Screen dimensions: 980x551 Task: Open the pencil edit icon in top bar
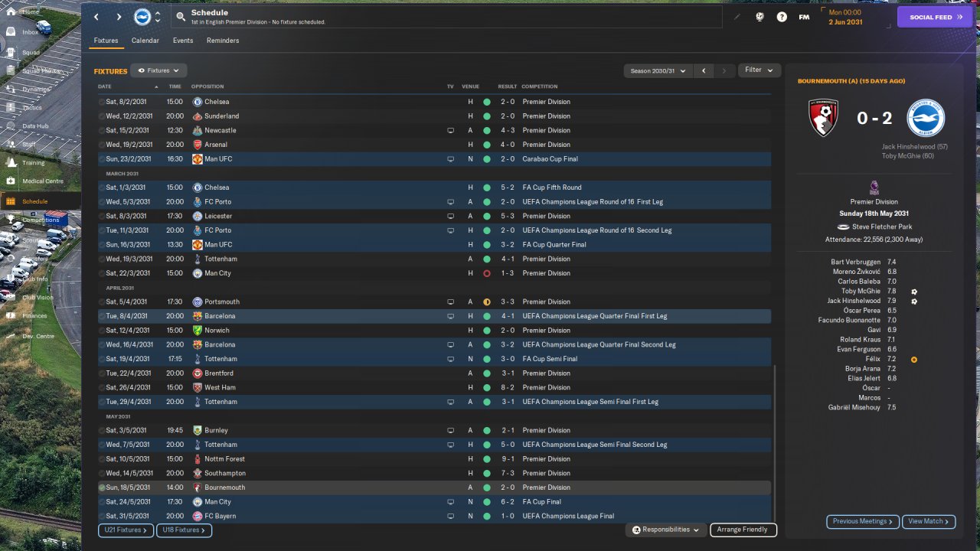point(737,17)
